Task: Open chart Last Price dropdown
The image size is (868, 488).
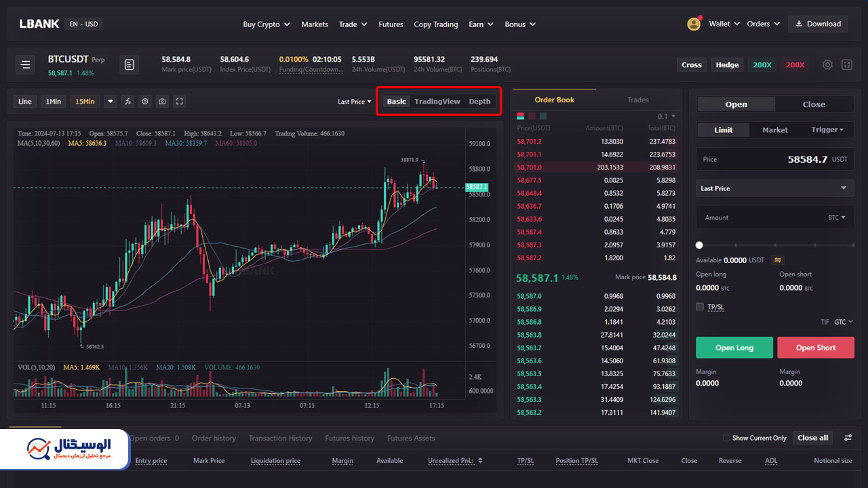Action: (355, 102)
